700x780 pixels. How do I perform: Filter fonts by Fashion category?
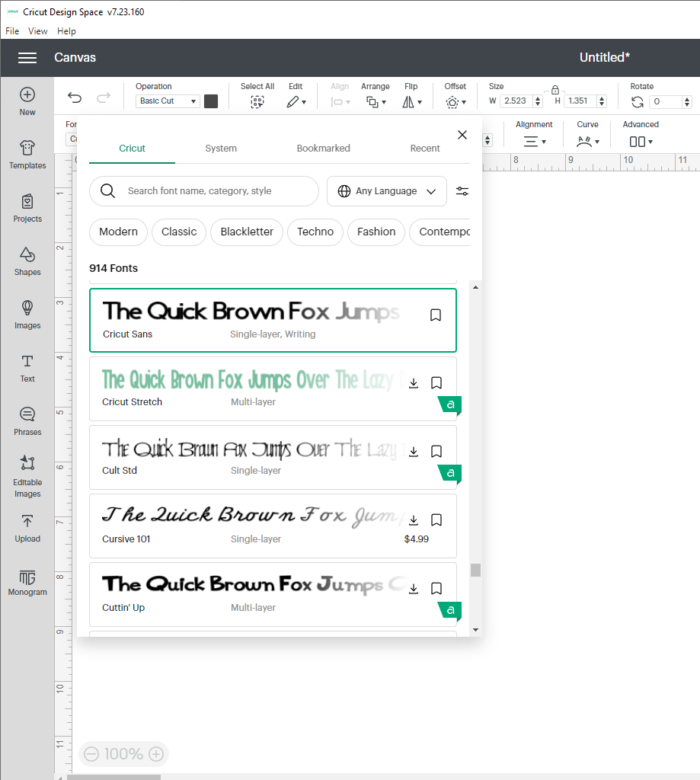(x=376, y=232)
